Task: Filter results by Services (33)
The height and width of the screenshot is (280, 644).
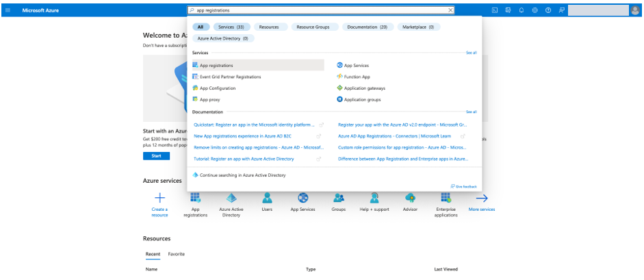Action: pyautogui.click(x=231, y=27)
